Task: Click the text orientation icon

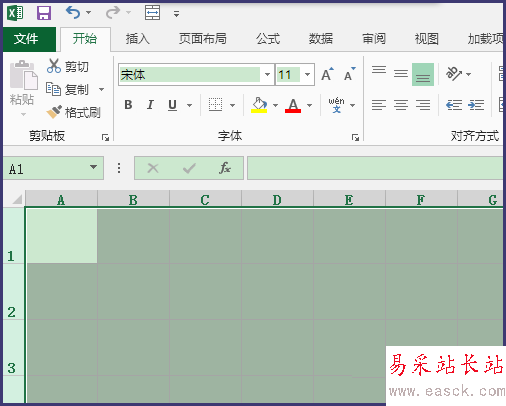Action: pos(454,74)
